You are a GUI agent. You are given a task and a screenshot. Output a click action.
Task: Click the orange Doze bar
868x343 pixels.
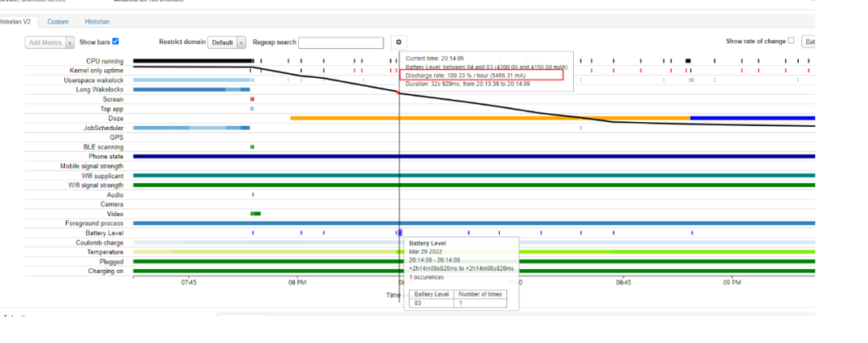[490, 118]
